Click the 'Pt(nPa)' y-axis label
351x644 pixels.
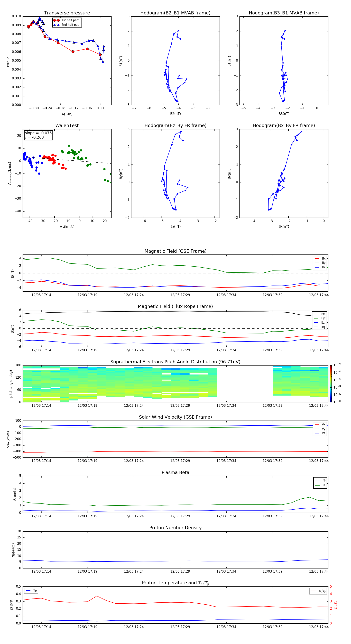tap(8, 61)
